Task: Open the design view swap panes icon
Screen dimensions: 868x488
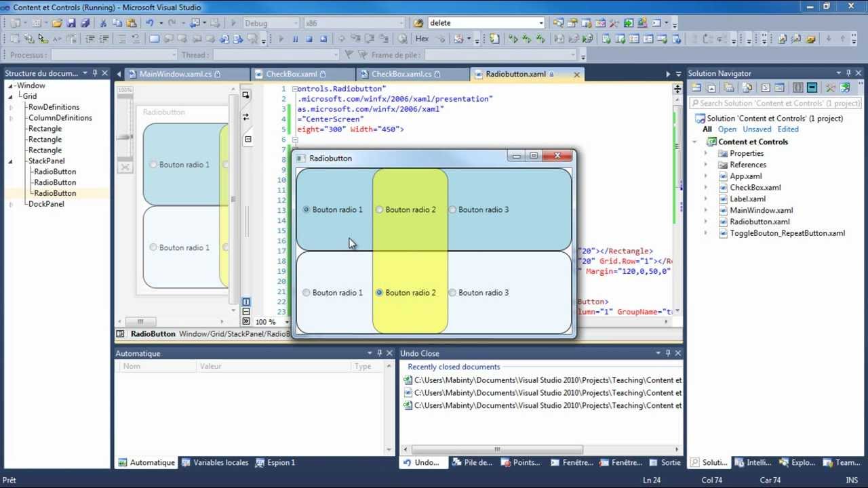Action: (x=245, y=117)
